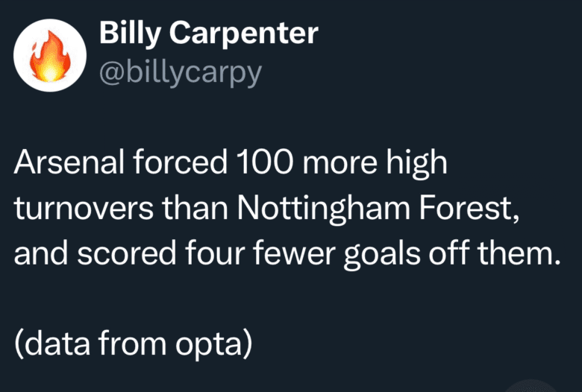Click the number "100" in the tweet

click(262, 164)
